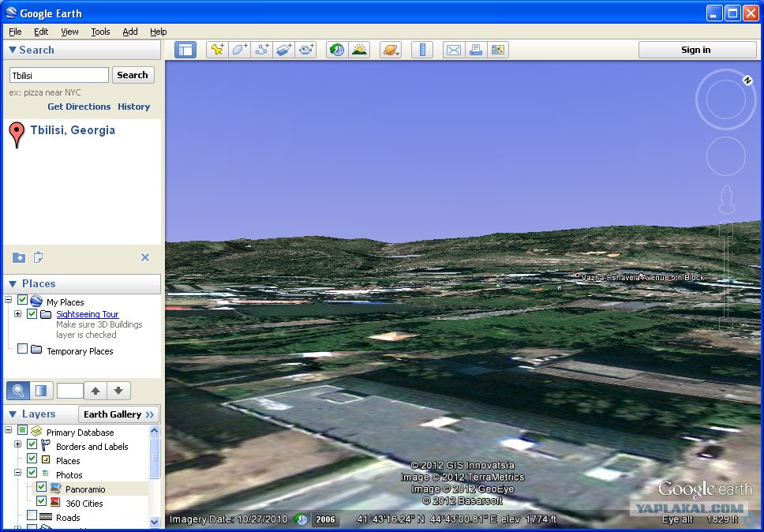Uncheck the Panoramio layer checkbox
Image resolution: width=764 pixels, height=532 pixels.
(x=41, y=488)
